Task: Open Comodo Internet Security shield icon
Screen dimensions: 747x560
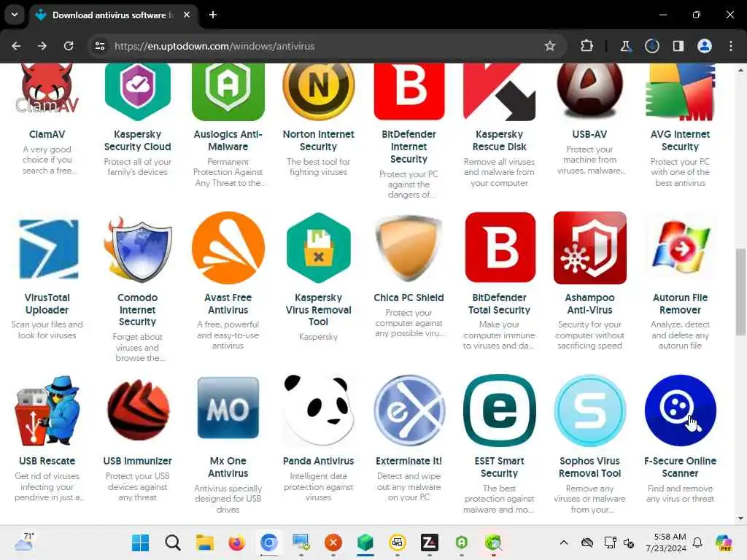Action: (137, 248)
